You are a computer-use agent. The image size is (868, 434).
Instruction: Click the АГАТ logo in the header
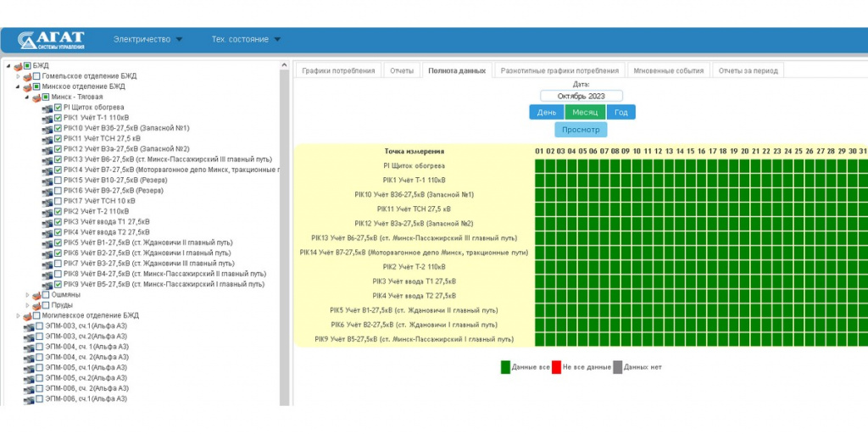51,40
